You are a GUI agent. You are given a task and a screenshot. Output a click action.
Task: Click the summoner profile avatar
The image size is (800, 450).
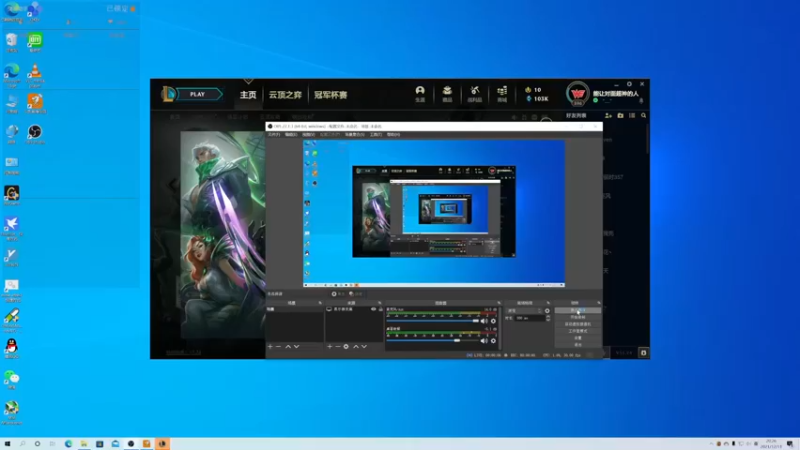tap(578, 94)
